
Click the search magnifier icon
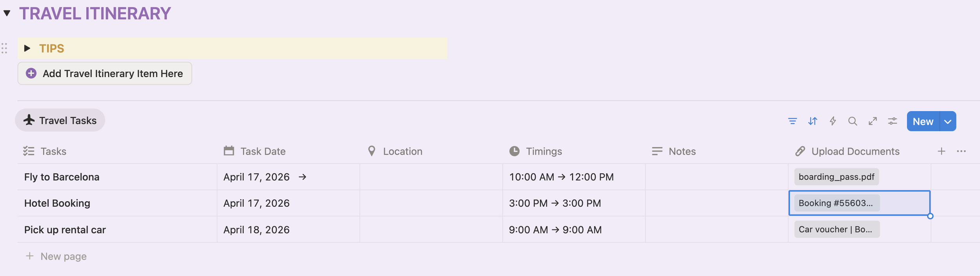(853, 121)
